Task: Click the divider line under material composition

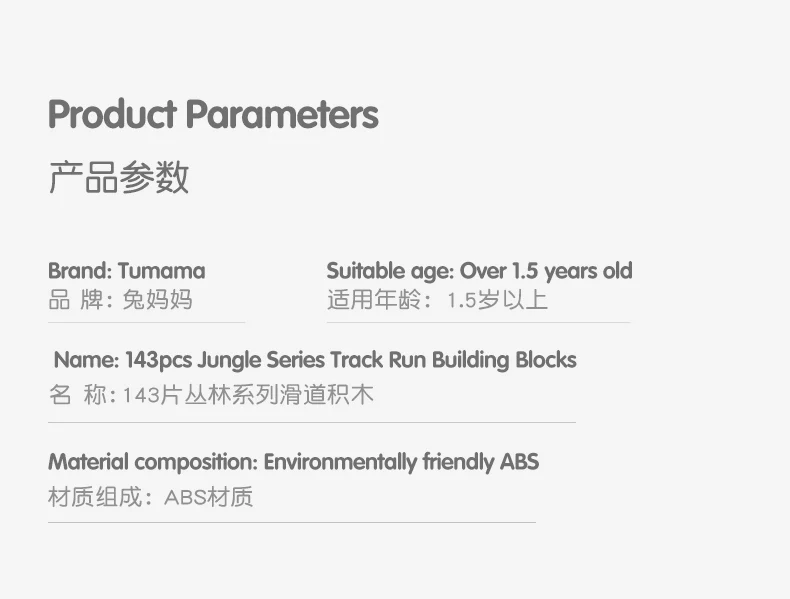Action: coord(292,522)
